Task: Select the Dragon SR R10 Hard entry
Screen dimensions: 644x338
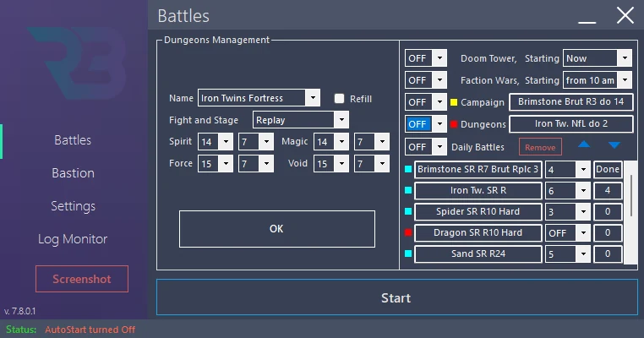Action: click(x=478, y=233)
